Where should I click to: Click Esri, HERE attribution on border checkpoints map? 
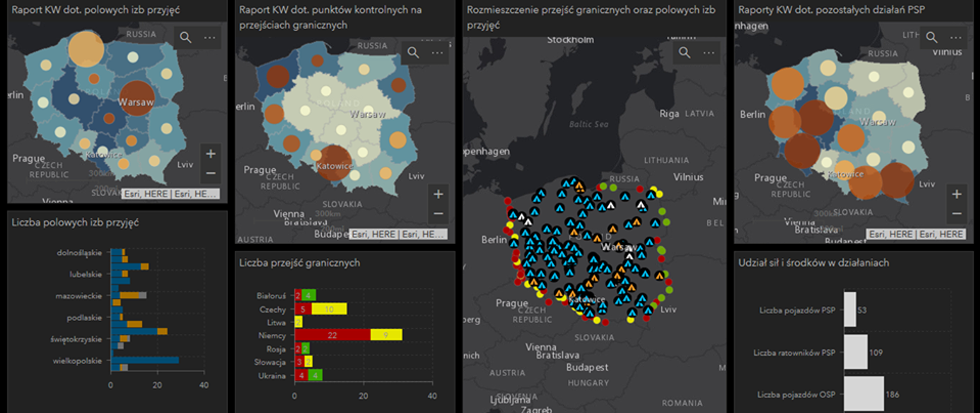(398, 234)
